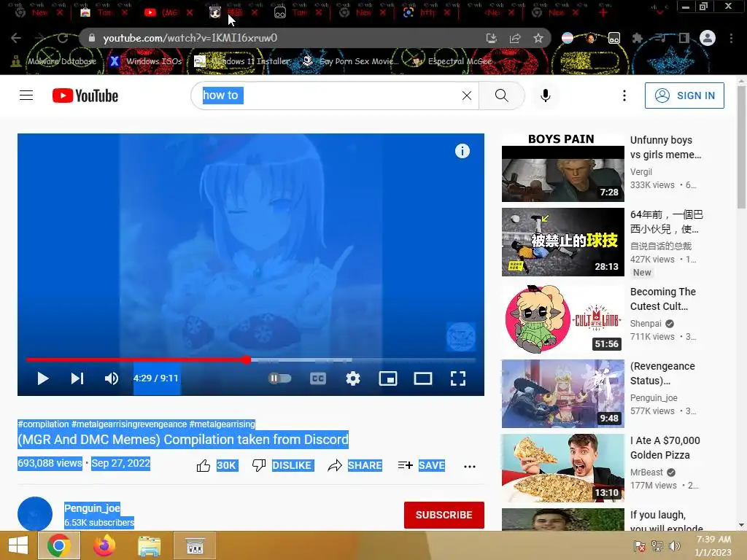Open the Shenpai channel name
Image resolution: width=747 pixels, height=560 pixels.
click(646, 323)
